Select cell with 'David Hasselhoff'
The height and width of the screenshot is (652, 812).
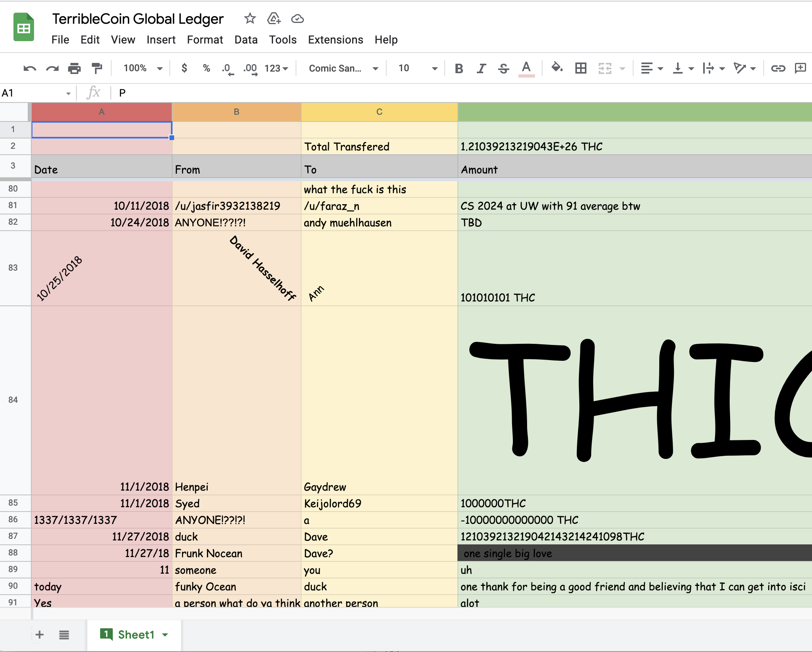237,268
